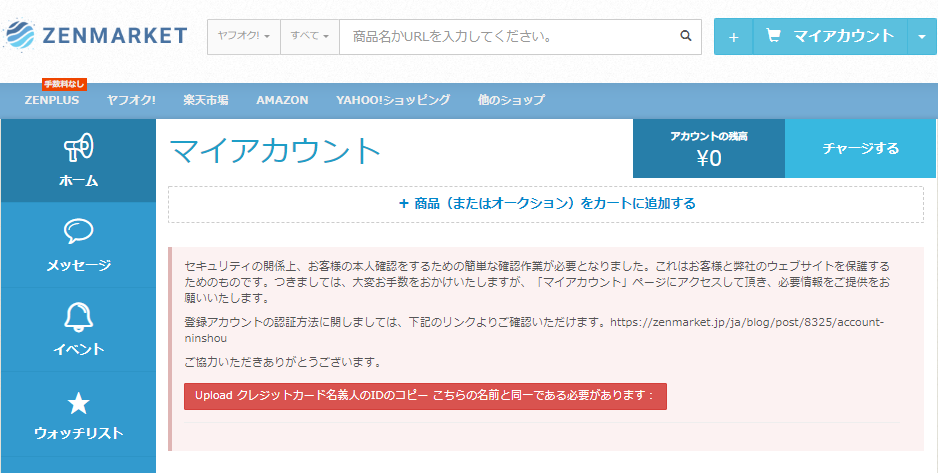Expand the マイアカウント dropdown arrow
The width and height of the screenshot is (938, 473).
(920, 36)
